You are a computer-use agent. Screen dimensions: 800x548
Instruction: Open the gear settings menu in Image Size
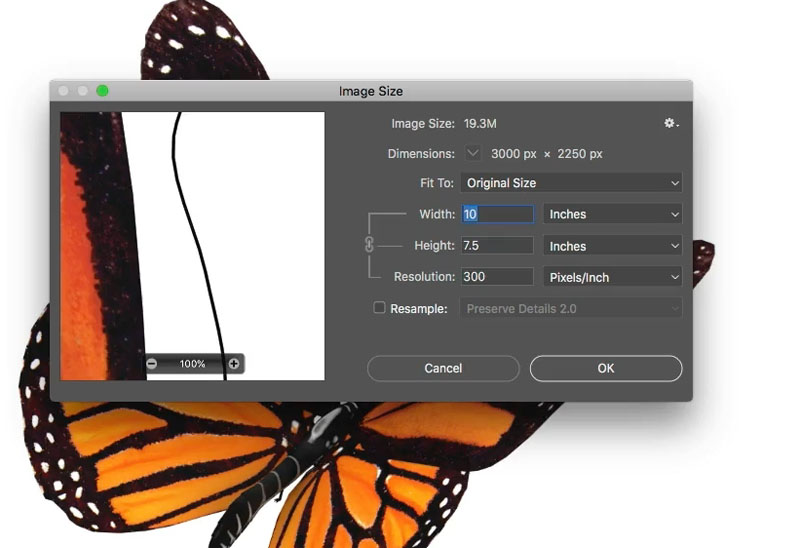(x=670, y=123)
